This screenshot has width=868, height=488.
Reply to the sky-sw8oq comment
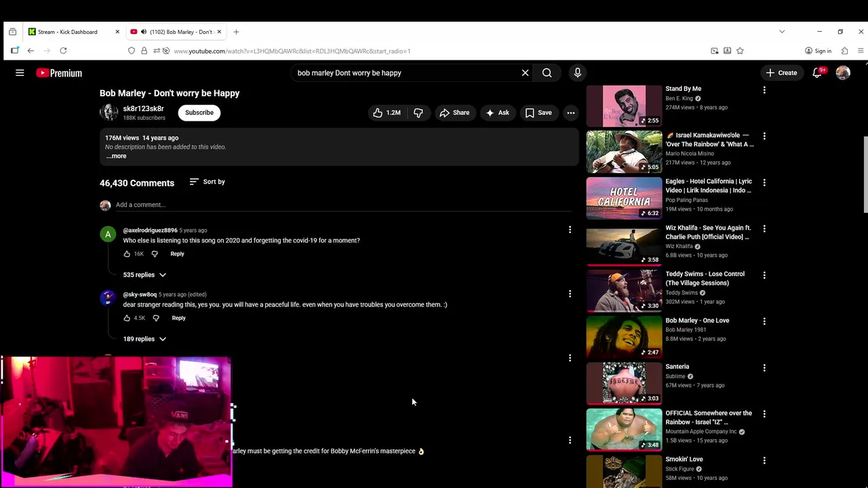coord(178,318)
